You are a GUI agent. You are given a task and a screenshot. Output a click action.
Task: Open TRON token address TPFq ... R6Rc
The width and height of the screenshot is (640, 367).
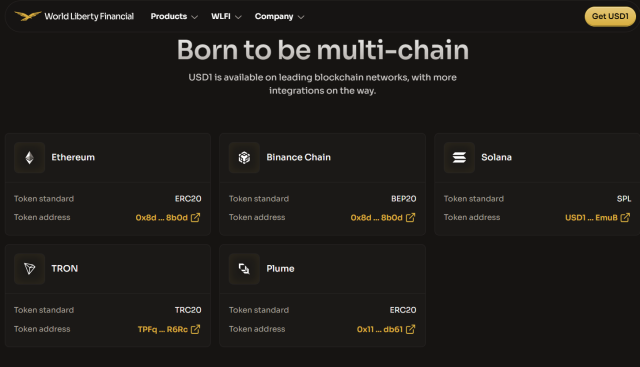(x=162, y=329)
